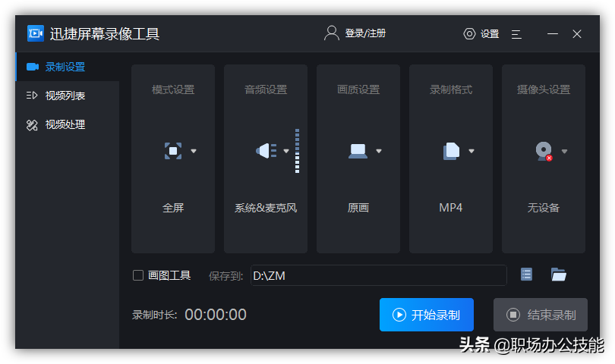Click the 原画 quality label
The width and height of the screenshot is (615, 364).
(x=358, y=208)
